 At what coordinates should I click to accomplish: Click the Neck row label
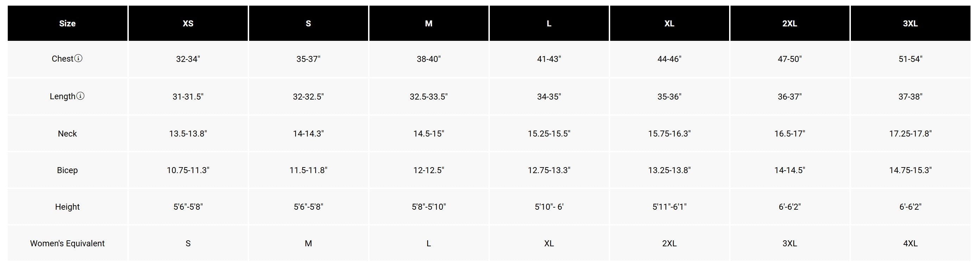67,134
